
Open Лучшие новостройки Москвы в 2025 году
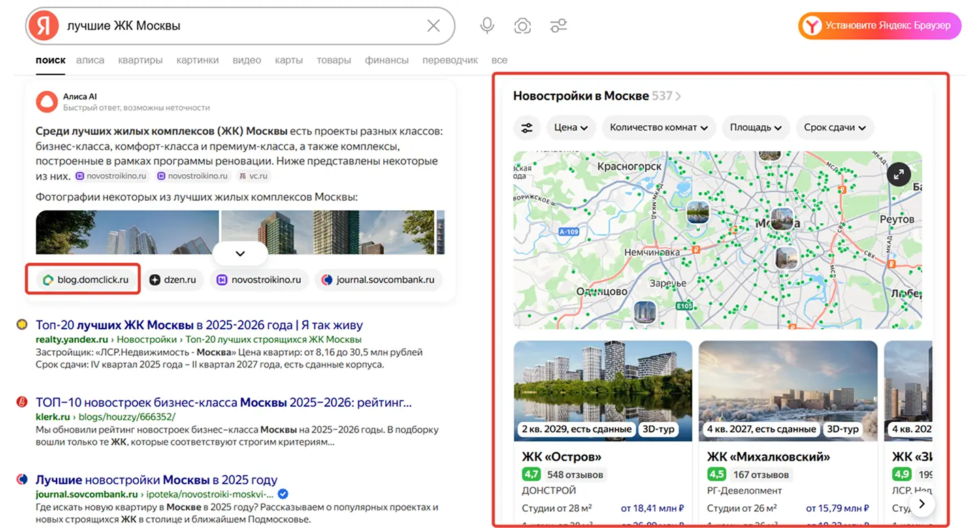point(157,480)
